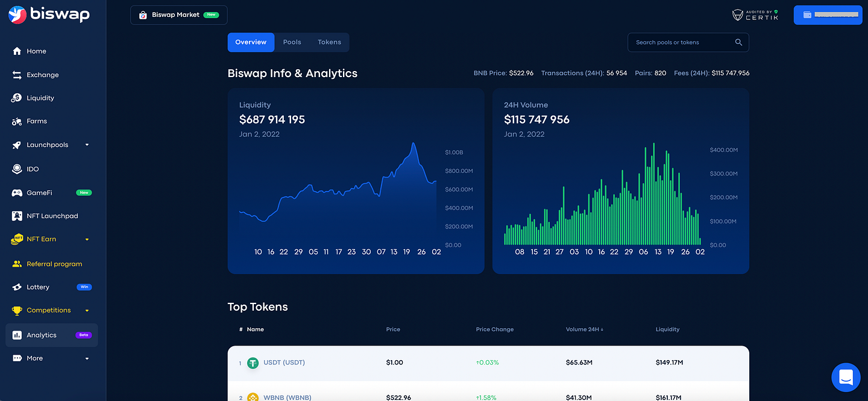Click the NFT Launchpad icon
The height and width of the screenshot is (401, 868).
pyautogui.click(x=17, y=216)
